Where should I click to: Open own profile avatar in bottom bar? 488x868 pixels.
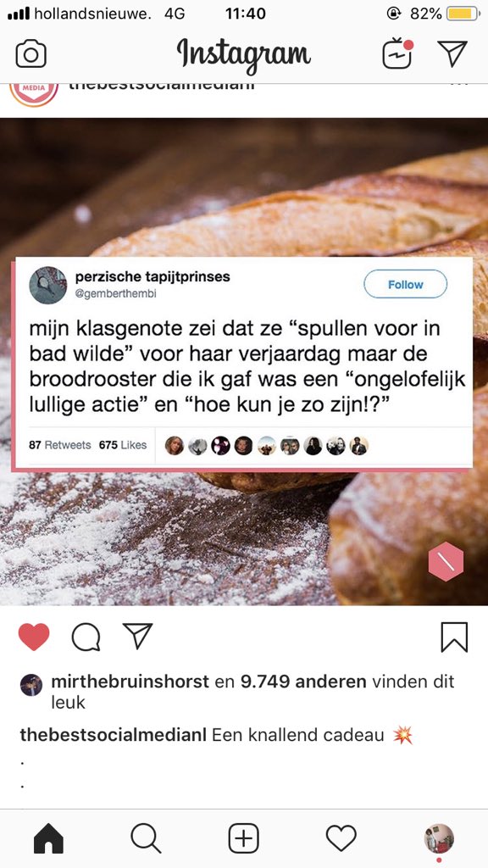439,838
